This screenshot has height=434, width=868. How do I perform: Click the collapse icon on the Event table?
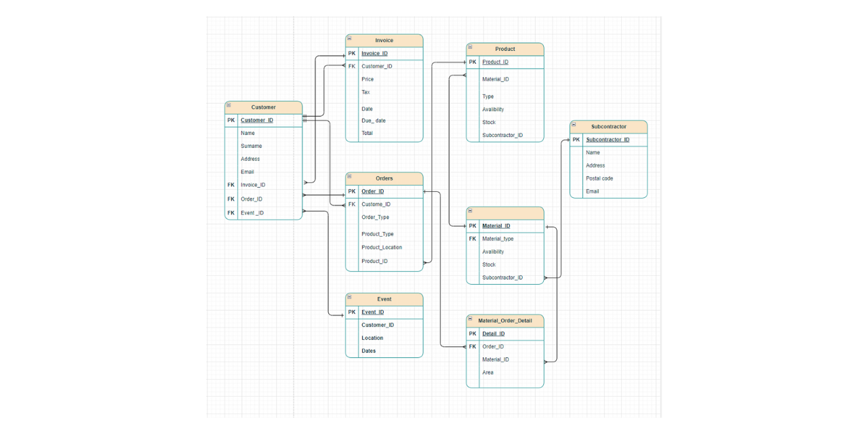point(350,298)
